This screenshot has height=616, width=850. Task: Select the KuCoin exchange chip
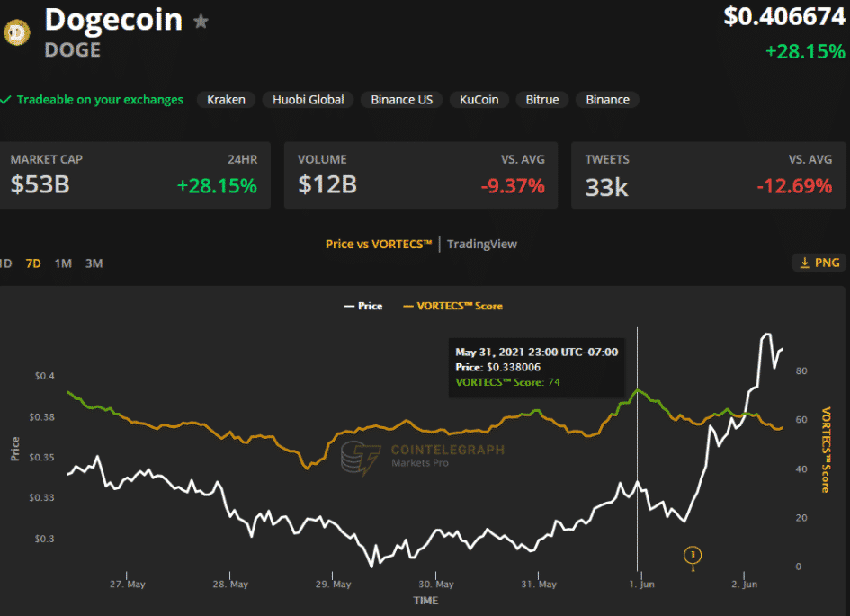click(479, 100)
